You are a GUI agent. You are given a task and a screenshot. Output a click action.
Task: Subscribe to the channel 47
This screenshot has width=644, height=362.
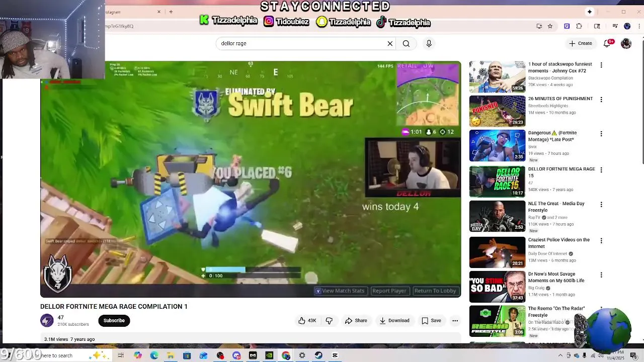(x=114, y=321)
